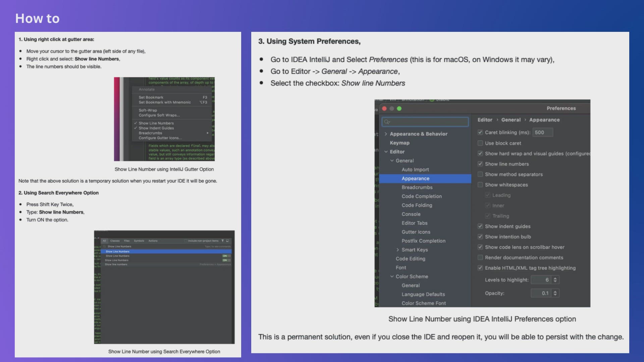Click the filter icon in Search Everywhere
Screen dimensions: 644x362
click(222, 241)
